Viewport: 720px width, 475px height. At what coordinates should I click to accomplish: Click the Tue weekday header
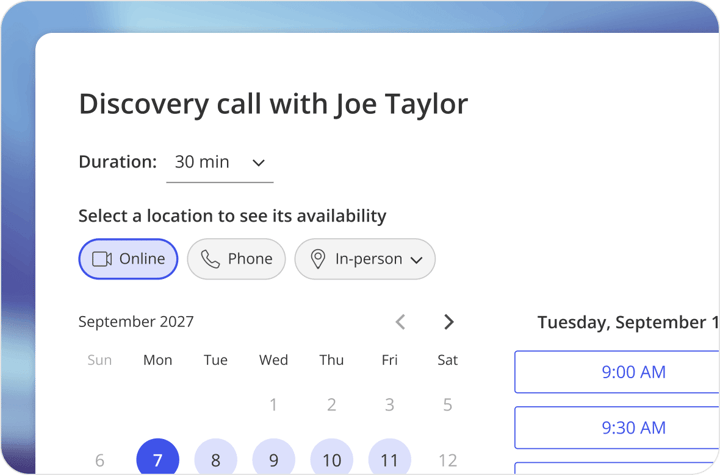pyautogui.click(x=215, y=360)
